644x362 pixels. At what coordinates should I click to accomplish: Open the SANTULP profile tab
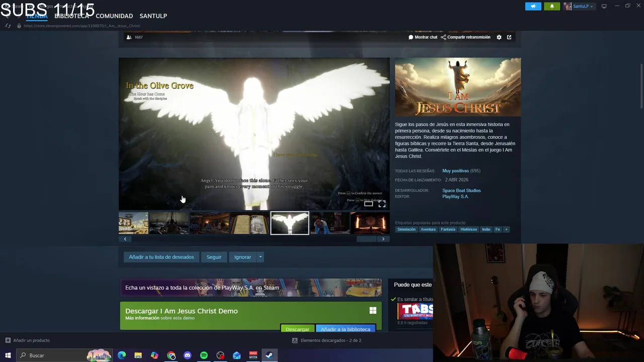click(153, 16)
